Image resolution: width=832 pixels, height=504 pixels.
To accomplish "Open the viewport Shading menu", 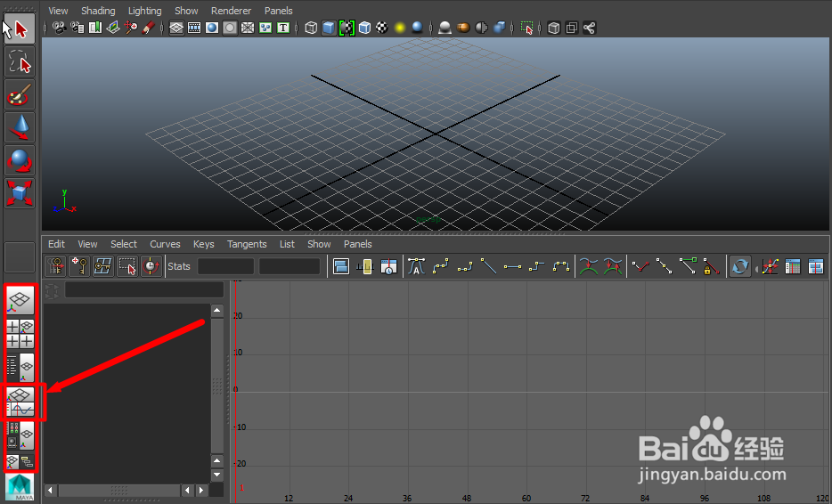I will 98,11.
